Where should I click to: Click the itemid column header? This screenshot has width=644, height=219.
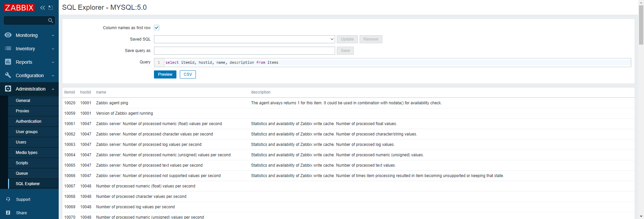tap(69, 92)
